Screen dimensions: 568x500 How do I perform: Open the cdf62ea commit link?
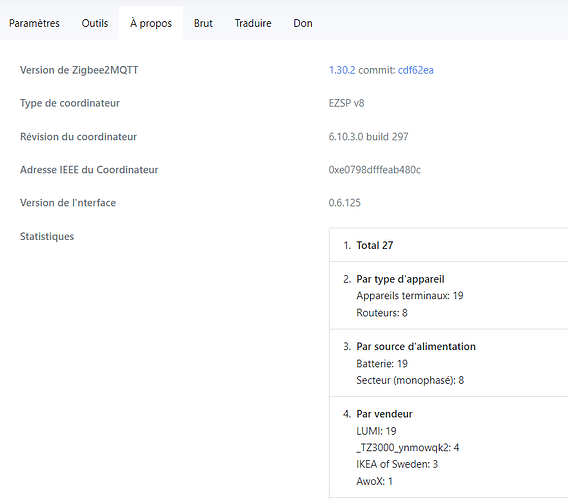pyautogui.click(x=415, y=70)
